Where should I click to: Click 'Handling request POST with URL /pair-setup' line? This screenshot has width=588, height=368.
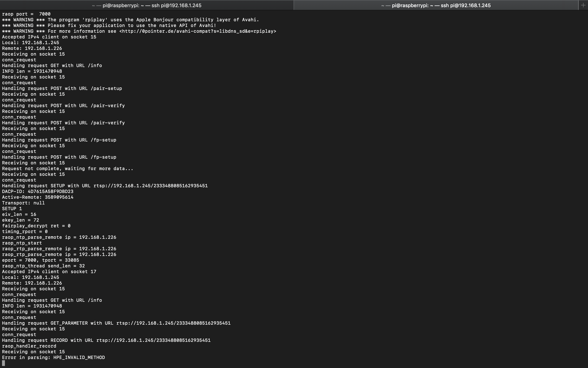(62, 88)
